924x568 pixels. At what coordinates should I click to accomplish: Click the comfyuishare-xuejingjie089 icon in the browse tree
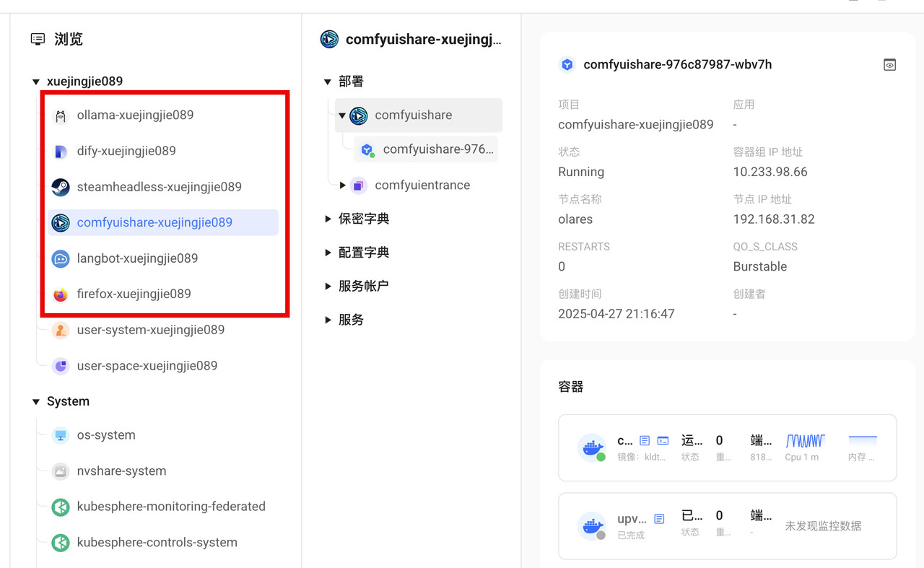(x=61, y=223)
